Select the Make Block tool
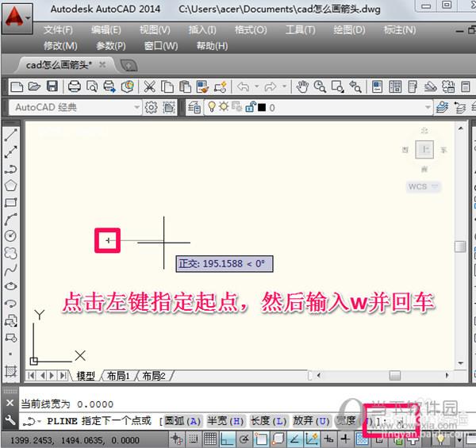The height and width of the screenshot is (448, 476). pyautogui.click(x=10, y=338)
